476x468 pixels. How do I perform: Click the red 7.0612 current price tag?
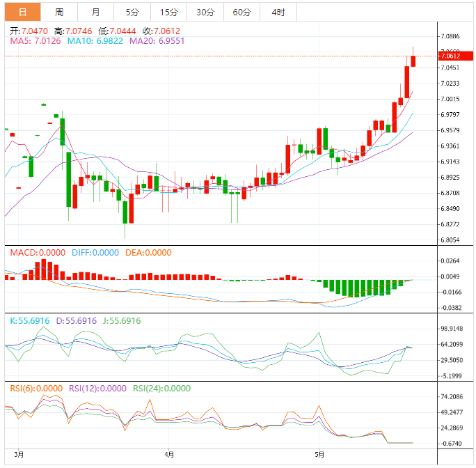pos(450,56)
